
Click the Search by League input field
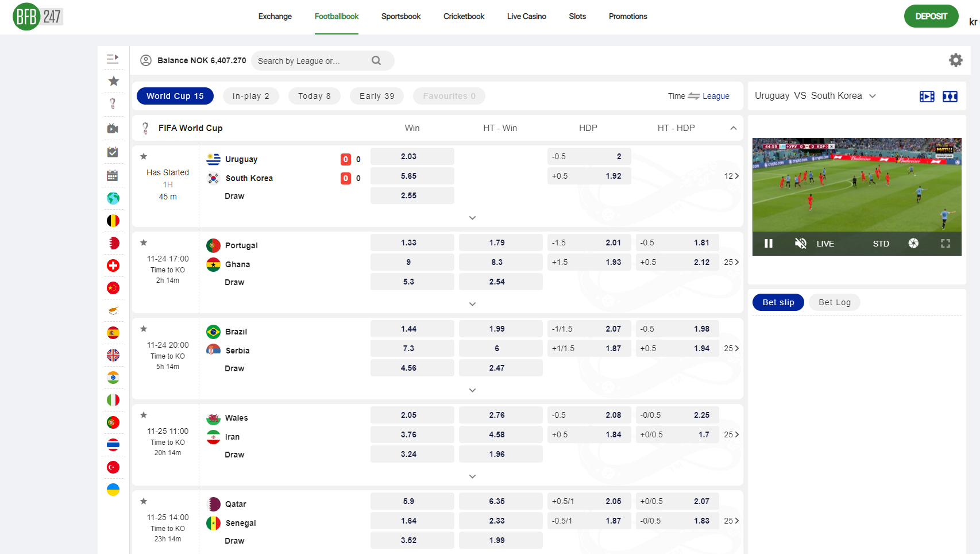click(x=311, y=61)
